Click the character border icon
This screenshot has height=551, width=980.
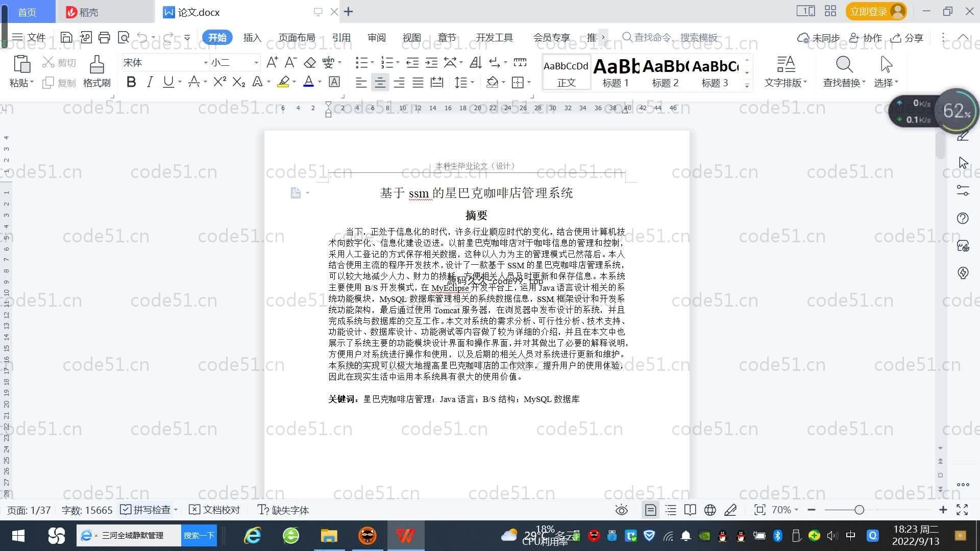334,82
